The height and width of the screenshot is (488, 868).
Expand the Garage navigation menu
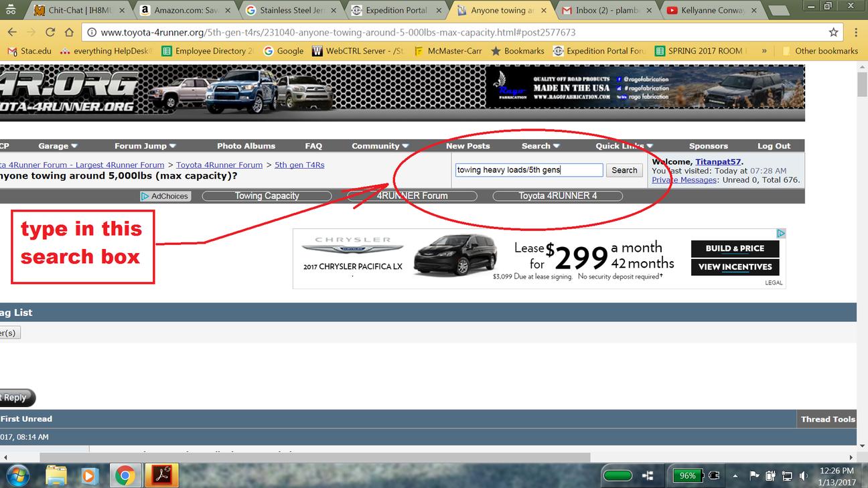coord(58,146)
